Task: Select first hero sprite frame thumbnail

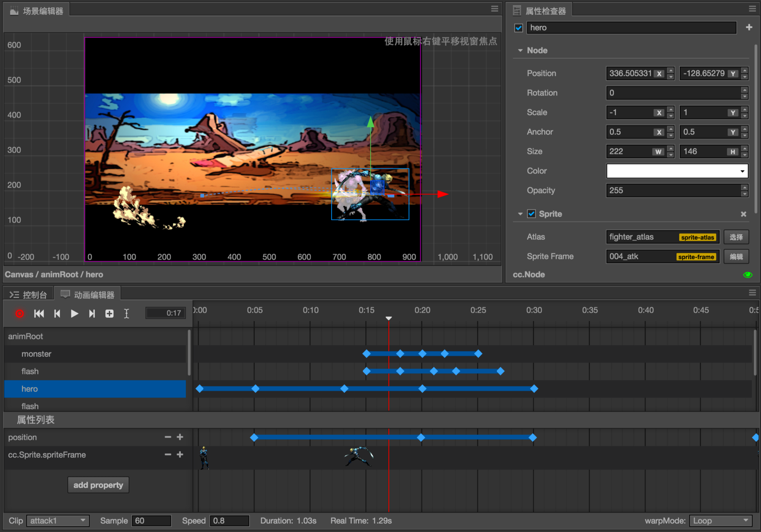Action: pyautogui.click(x=204, y=458)
